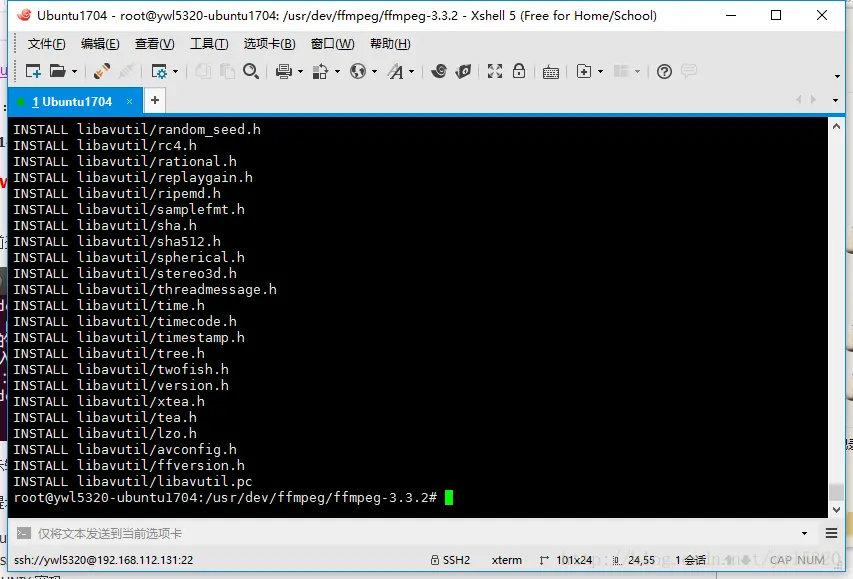Click the Help question mark icon
The image size is (853, 579).
pyautogui.click(x=664, y=71)
